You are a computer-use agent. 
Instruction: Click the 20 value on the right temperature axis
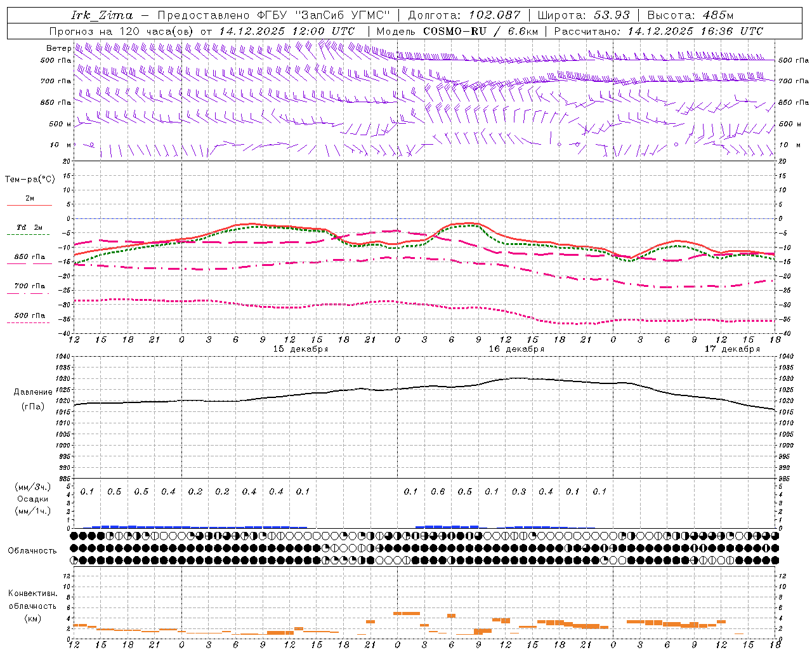(x=783, y=161)
